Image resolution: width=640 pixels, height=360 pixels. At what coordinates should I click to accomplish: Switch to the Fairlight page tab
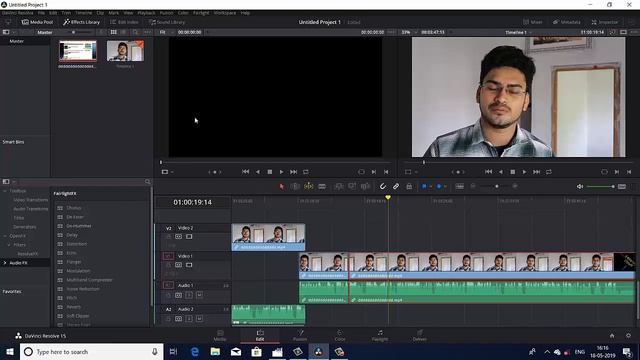380,335
